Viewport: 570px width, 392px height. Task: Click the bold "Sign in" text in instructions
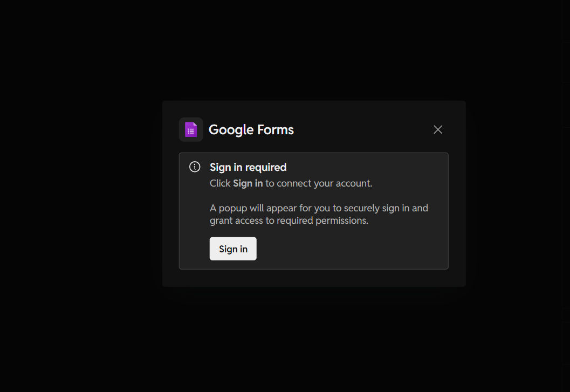click(248, 183)
